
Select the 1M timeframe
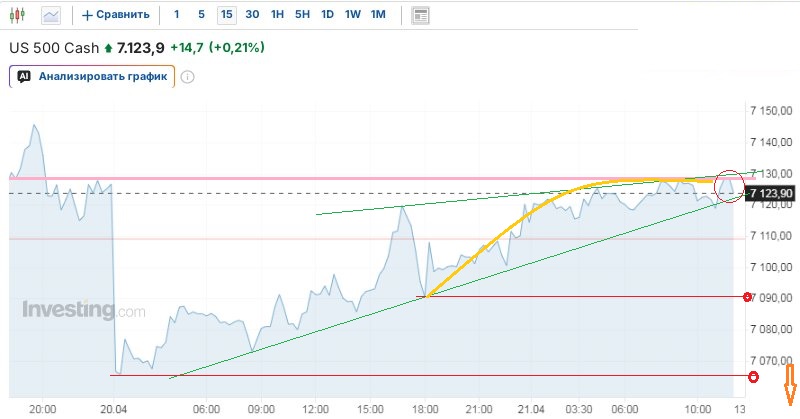click(x=378, y=15)
